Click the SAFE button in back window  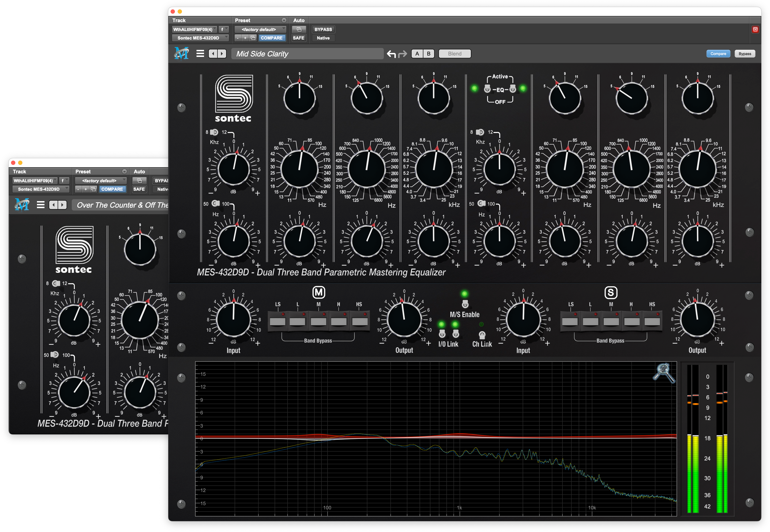point(139,189)
